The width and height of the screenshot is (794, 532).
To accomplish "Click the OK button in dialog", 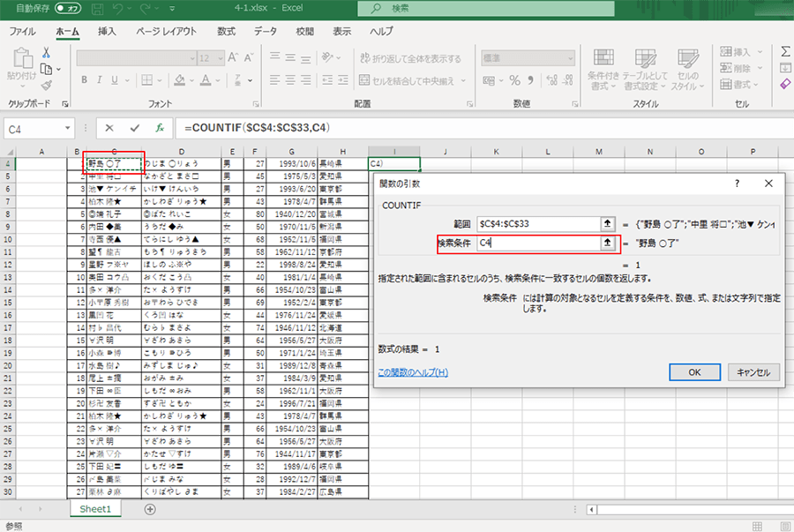I will 694,372.
